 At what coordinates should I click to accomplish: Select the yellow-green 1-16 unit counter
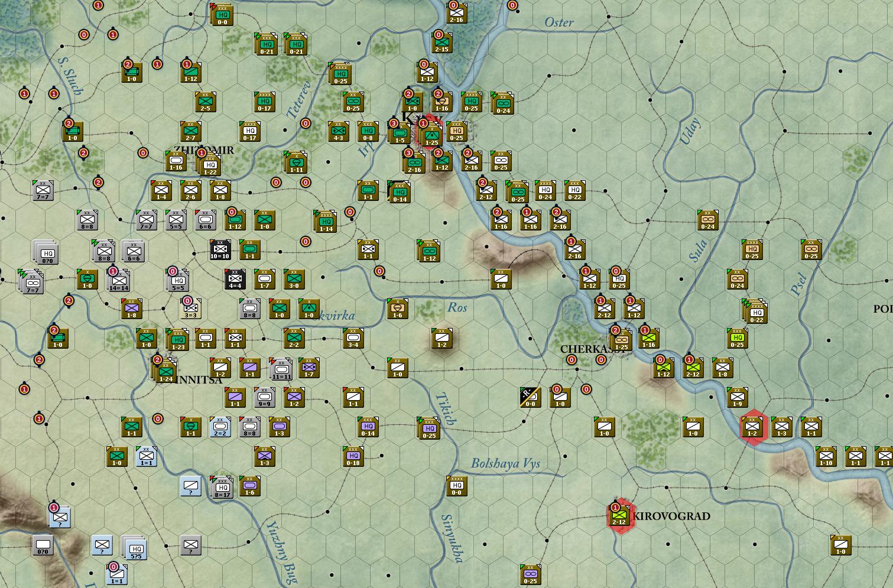click(x=648, y=338)
